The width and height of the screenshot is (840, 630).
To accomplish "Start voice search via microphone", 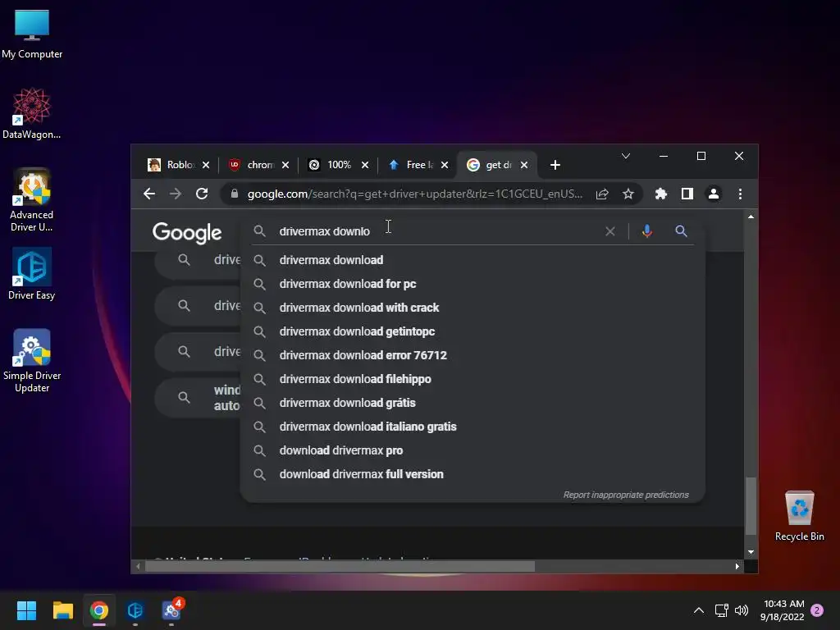I will click(646, 231).
